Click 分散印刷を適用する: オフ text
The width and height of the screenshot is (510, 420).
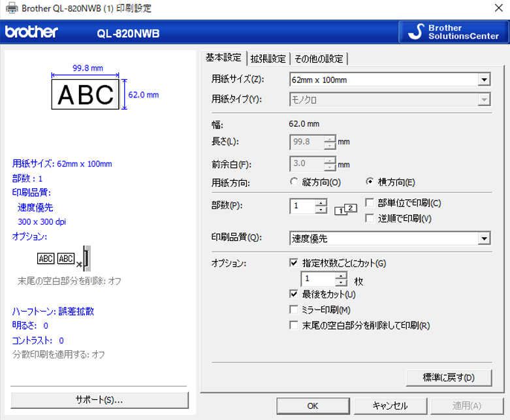click(x=59, y=355)
